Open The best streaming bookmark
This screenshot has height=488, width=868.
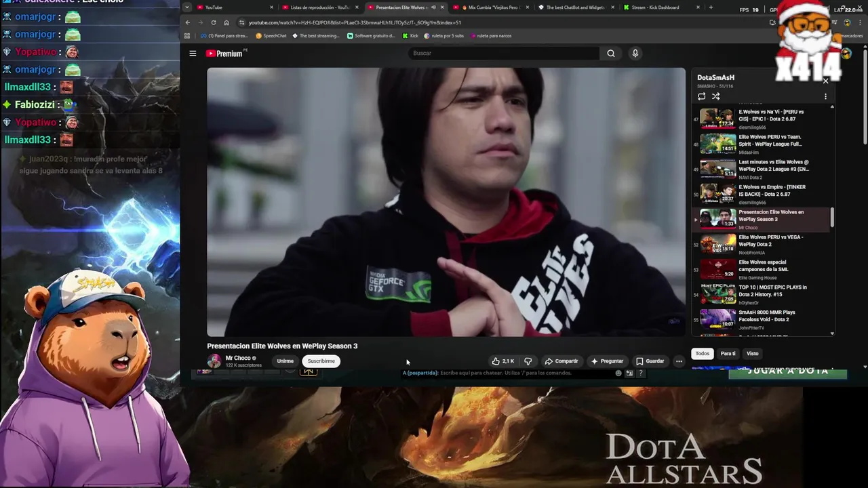(x=315, y=36)
